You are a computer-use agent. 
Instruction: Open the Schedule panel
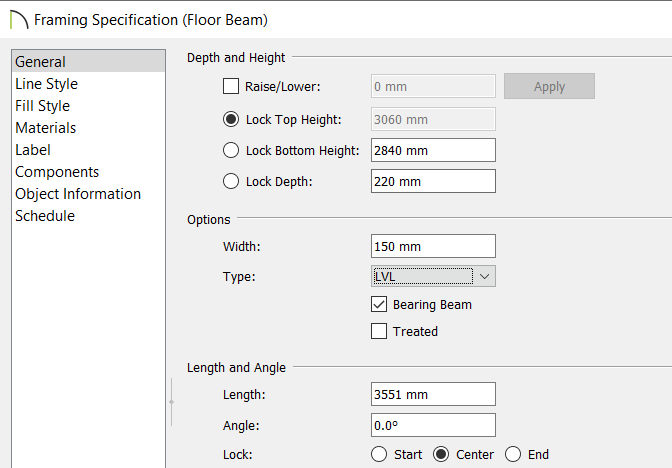point(88,216)
